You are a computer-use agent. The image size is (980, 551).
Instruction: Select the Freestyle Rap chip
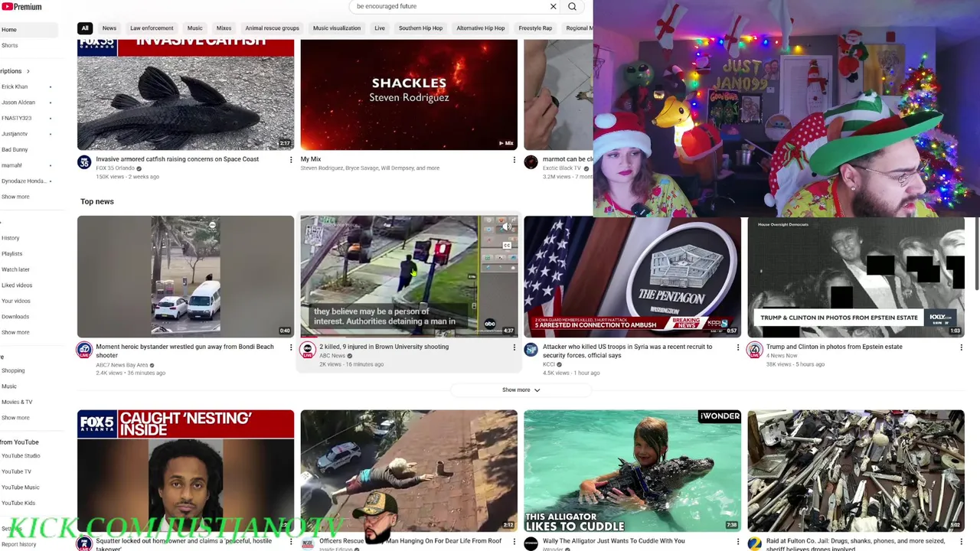point(535,28)
